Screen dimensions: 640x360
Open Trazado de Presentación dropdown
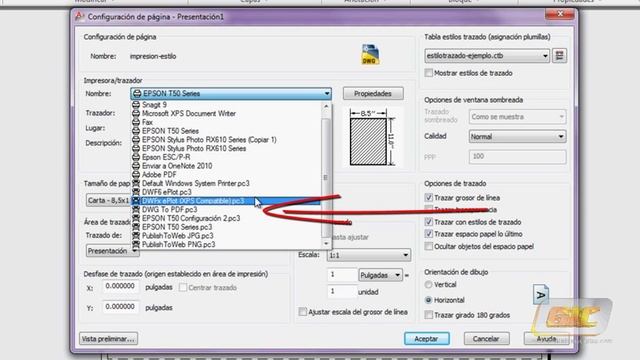[112, 251]
